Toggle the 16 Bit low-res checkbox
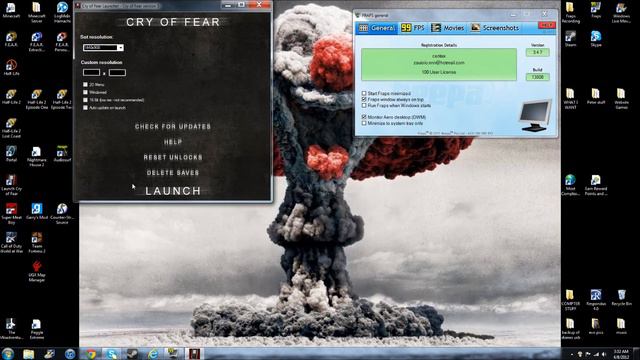The image size is (640, 360). pyautogui.click(x=85, y=100)
